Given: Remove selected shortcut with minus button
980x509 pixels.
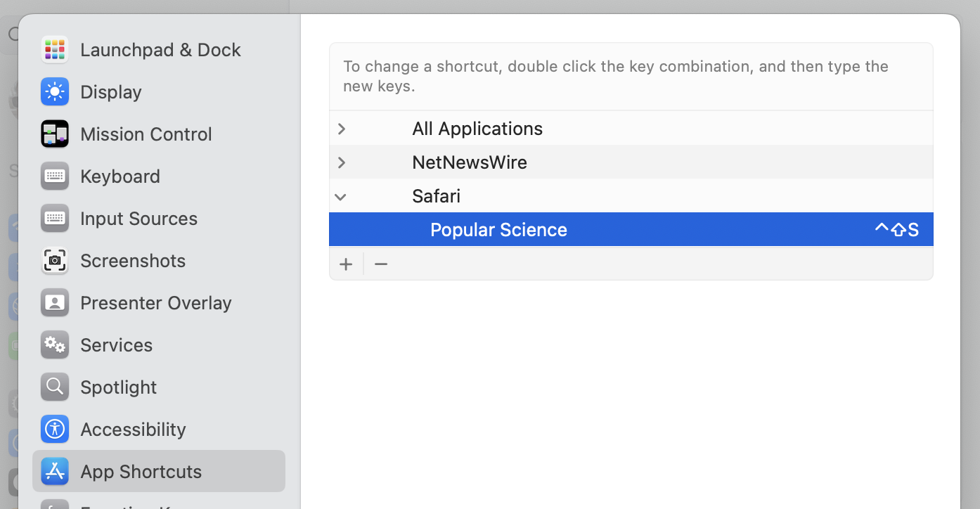Looking at the screenshot, I should click(381, 264).
